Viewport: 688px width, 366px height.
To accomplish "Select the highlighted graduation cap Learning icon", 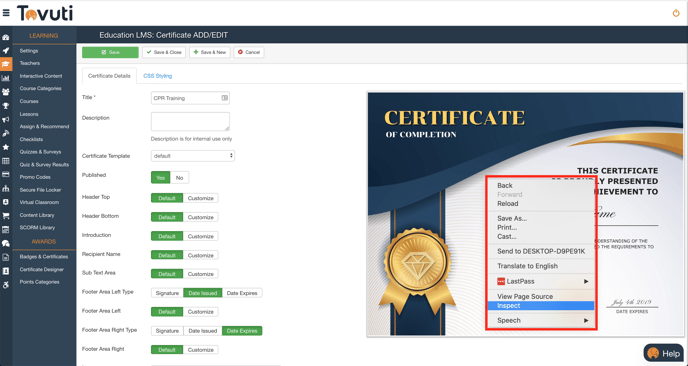I will (x=6, y=64).
